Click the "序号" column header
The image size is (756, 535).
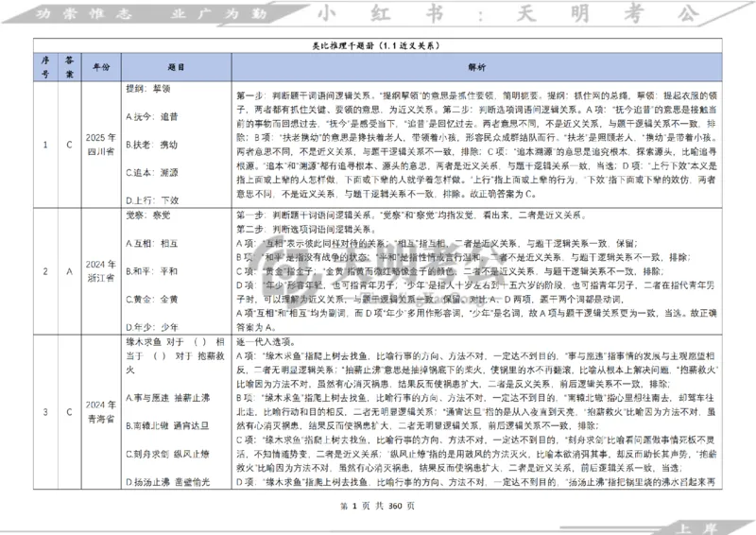(x=45, y=67)
